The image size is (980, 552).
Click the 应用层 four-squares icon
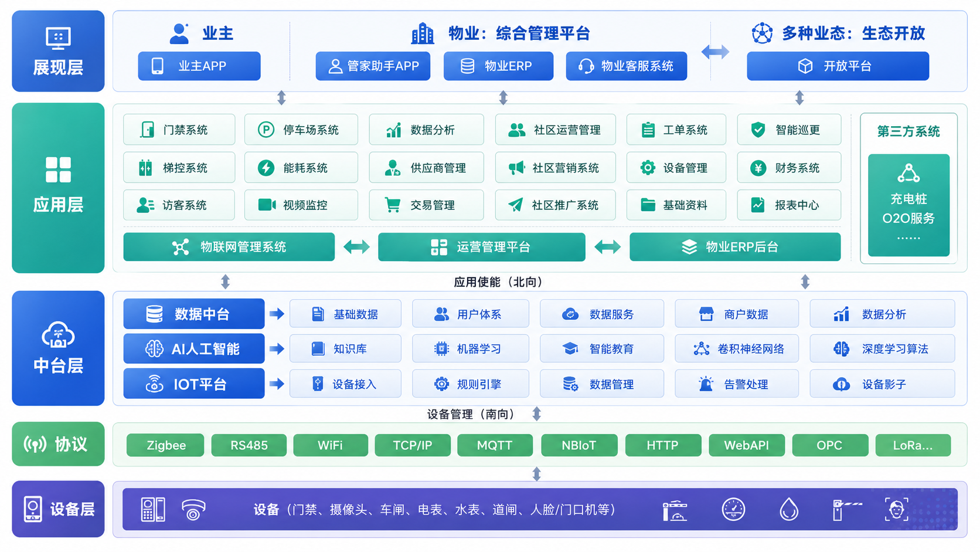click(x=58, y=170)
